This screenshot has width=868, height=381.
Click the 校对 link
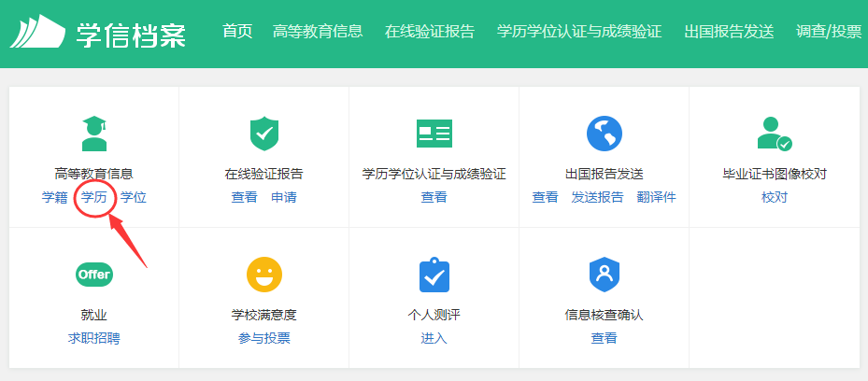tap(775, 197)
